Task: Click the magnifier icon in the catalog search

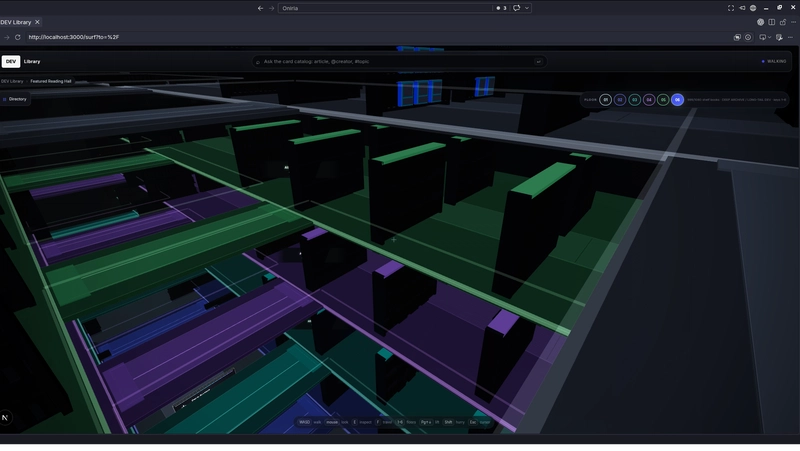Action: 258,62
